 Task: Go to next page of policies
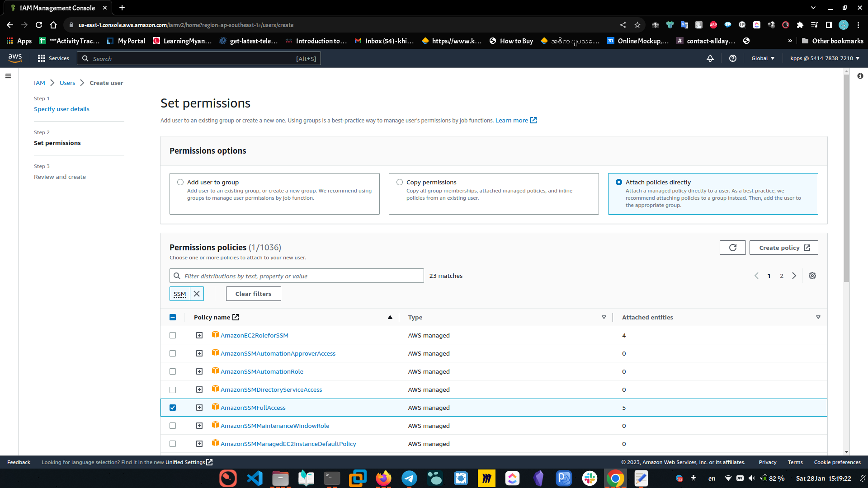[794, 276]
